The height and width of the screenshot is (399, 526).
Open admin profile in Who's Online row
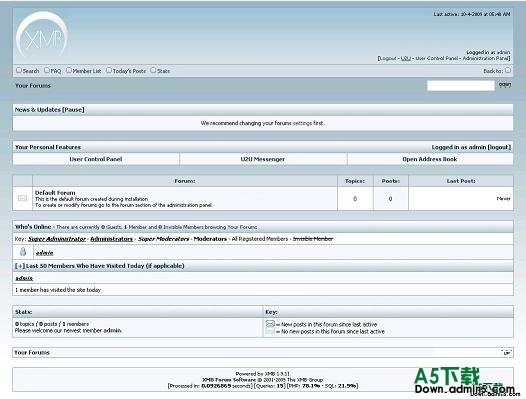(x=45, y=253)
